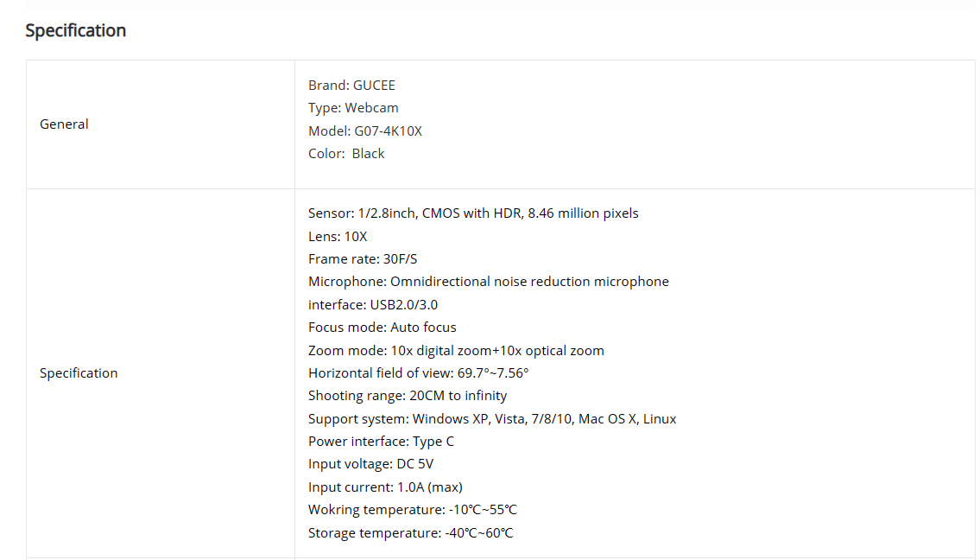Screen dimensions: 980x560
Task: Select the Model: G07-4K10X text
Action: point(365,130)
